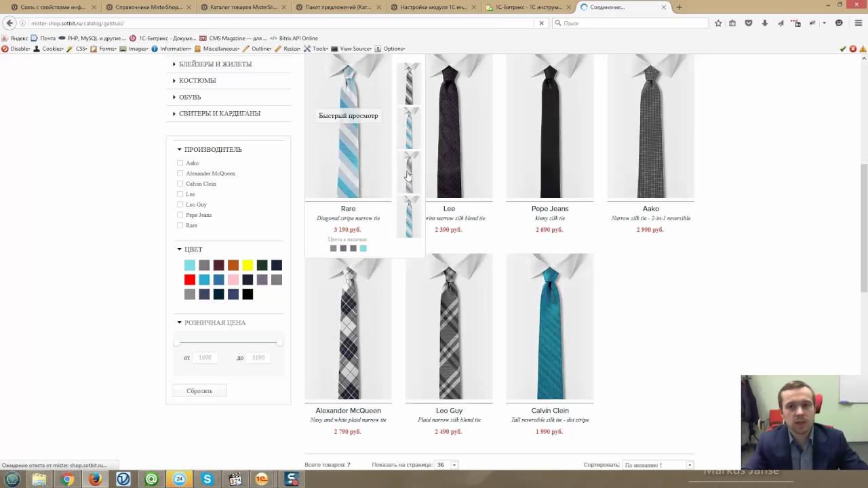Viewport: 868px width, 488px height.
Task: Click the Leo Guy plaid tie image
Action: 449,327
